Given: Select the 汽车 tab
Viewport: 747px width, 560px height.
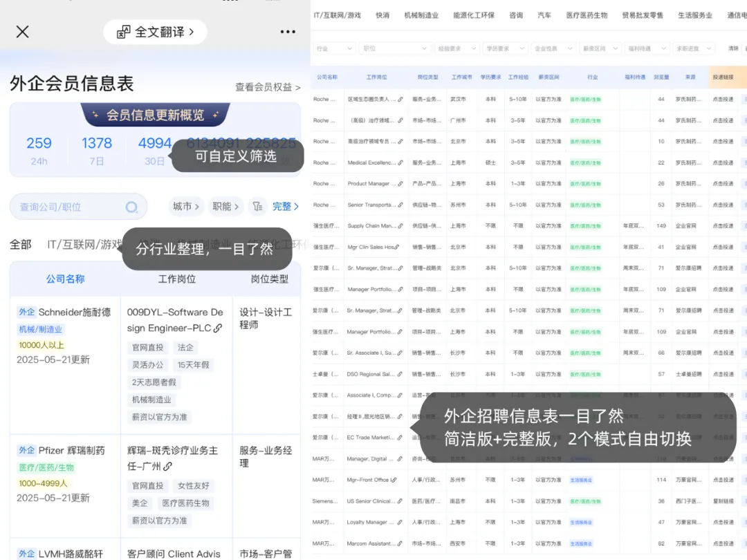Looking at the screenshot, I should tap(544, 15).
